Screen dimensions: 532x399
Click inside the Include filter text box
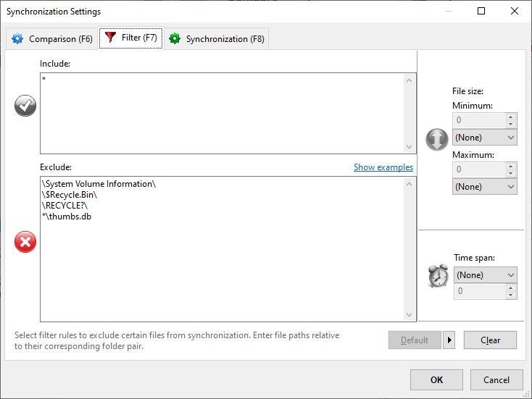tap(221, 112)
